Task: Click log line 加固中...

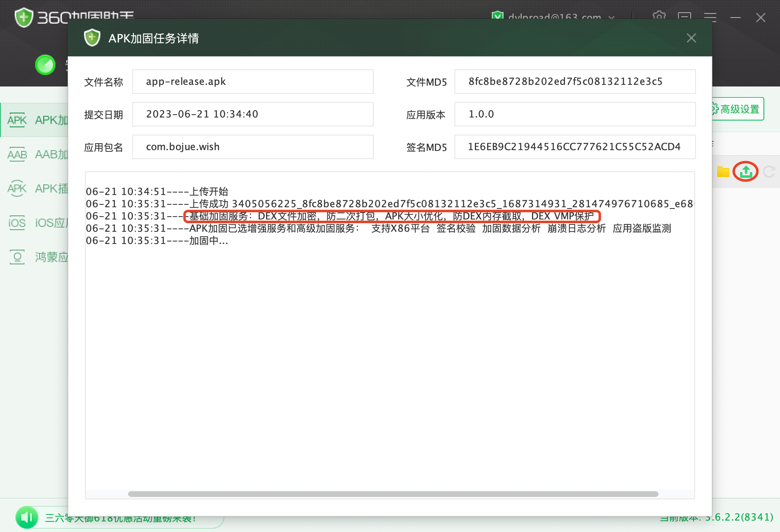Action: click(157, 240)
